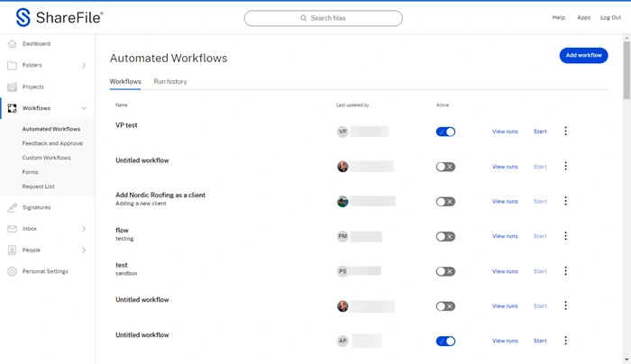Click the Projects sidebar icon
631x364 pixels.
tap(12, 86)
